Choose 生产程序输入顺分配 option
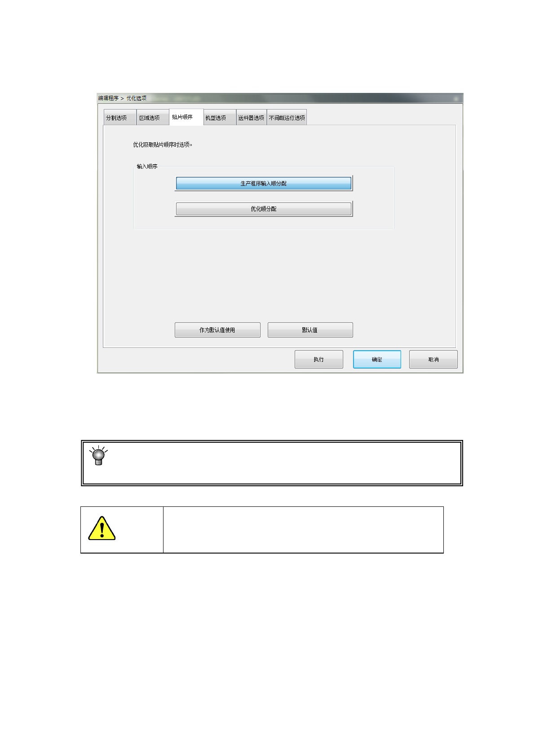The width and height of the screenshot is (535, 756). tap(264, 183)
